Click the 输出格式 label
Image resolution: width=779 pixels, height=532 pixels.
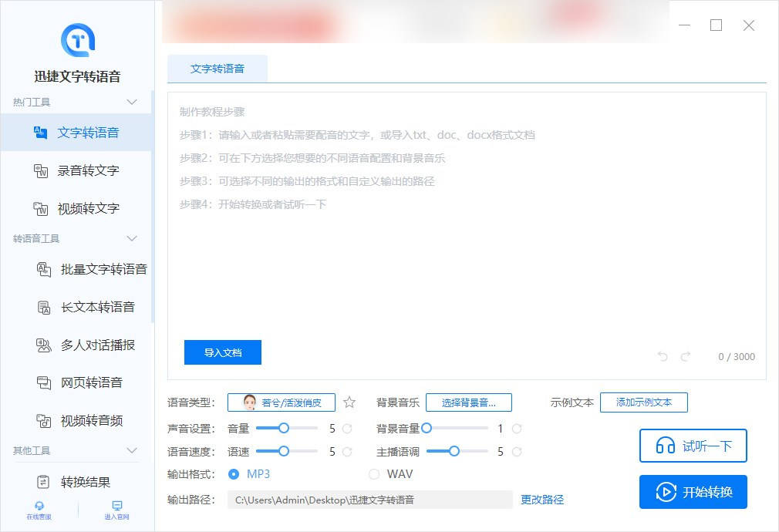click(x=191, y=474)
